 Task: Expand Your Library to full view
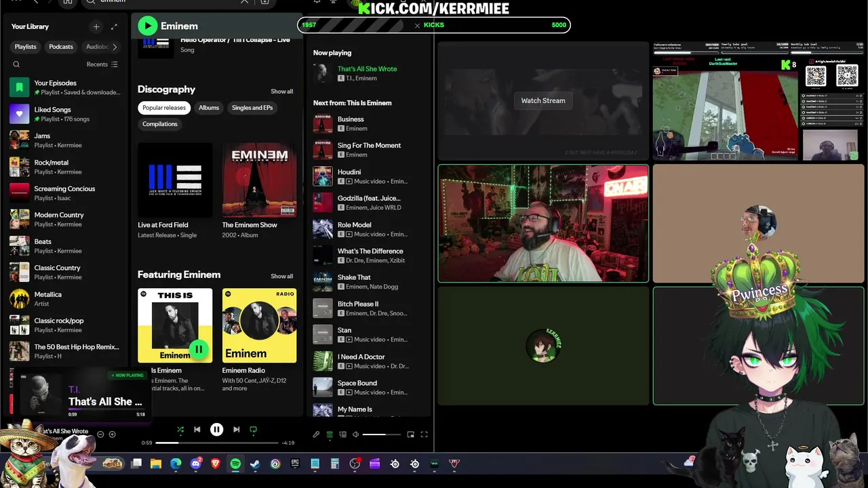tap(114, 26)
